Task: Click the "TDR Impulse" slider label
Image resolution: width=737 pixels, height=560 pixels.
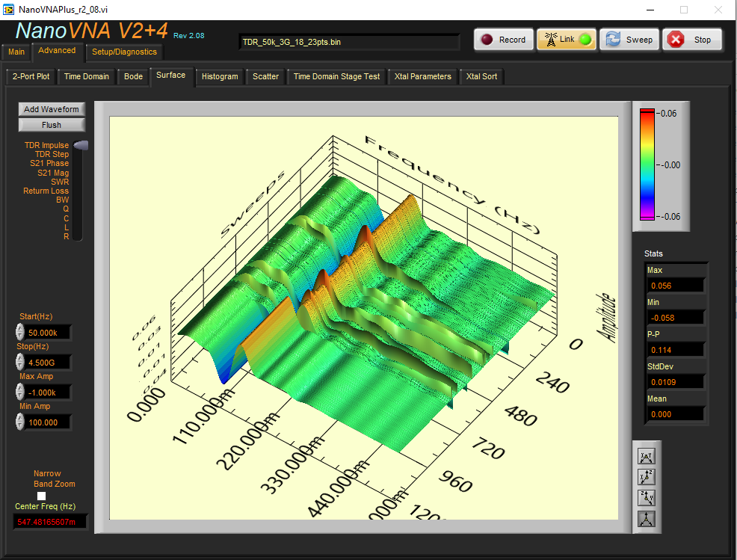Action: coord(46,145)
